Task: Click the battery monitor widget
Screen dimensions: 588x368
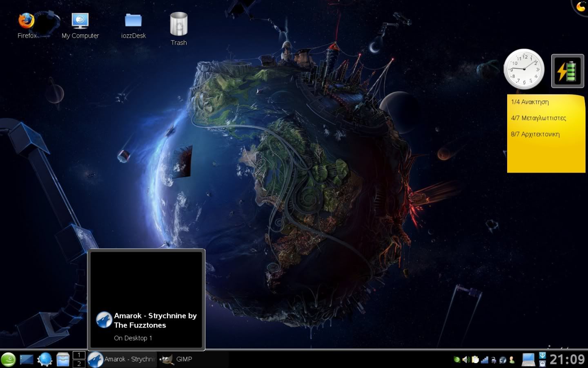Action: [x=568, y=71]
